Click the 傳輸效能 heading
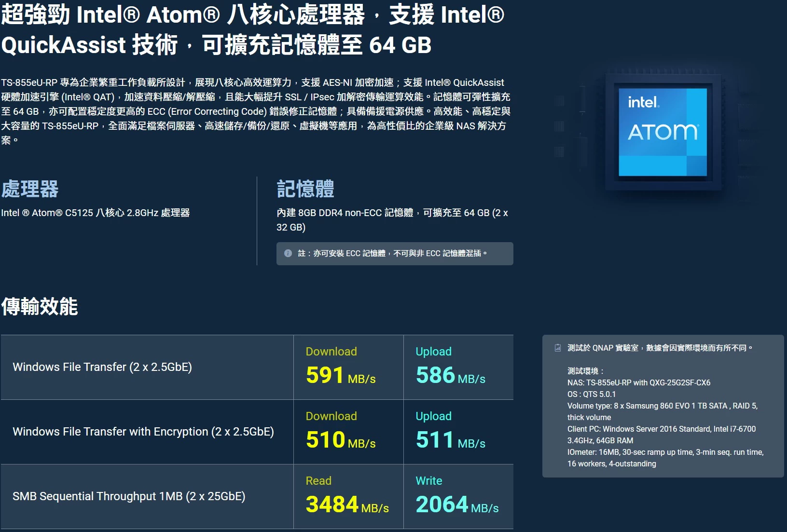 point(40,307)
